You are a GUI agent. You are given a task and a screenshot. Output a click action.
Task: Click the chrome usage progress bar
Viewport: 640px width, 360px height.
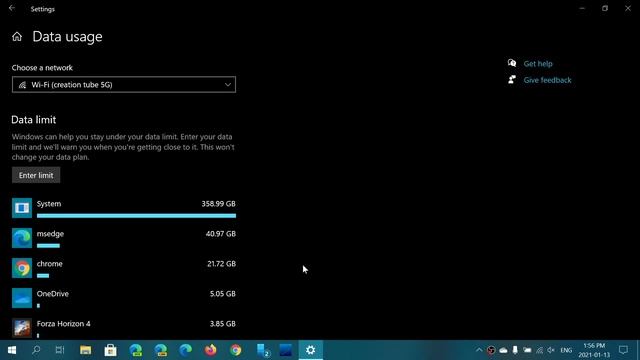coord(43,276)
